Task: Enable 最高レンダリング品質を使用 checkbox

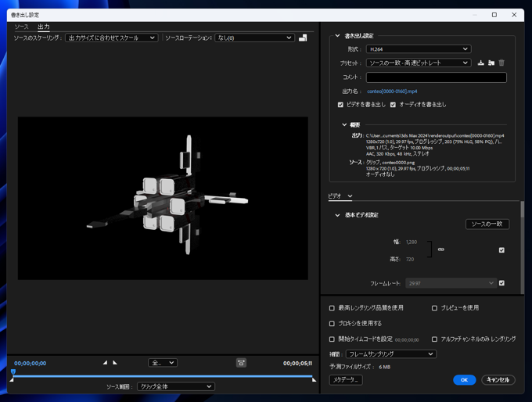Action: coord(332,308)
